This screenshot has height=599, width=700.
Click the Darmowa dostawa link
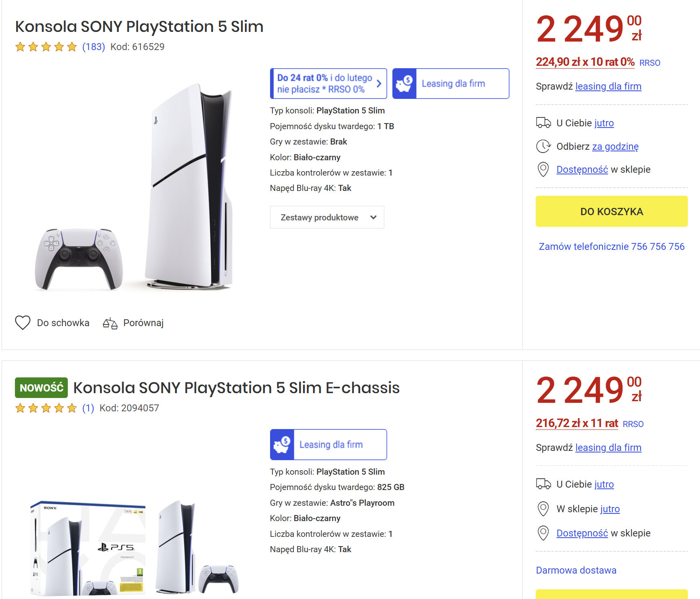tap(576, 570)
